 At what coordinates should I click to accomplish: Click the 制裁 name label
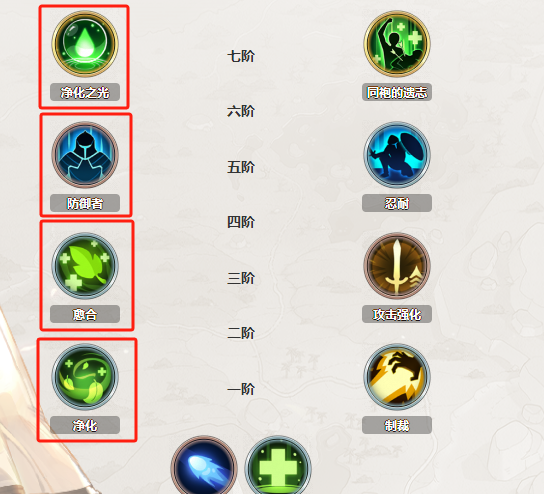click(x=397, y=425)
